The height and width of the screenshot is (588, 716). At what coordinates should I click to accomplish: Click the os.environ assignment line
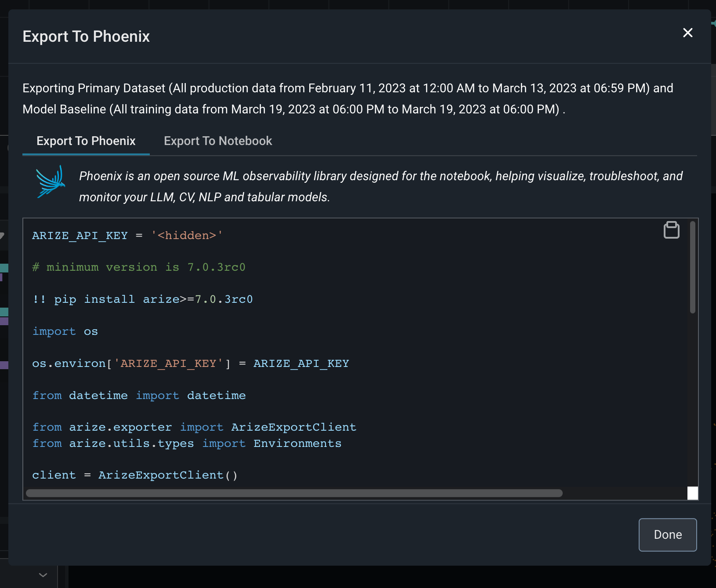tap(190, 363)
